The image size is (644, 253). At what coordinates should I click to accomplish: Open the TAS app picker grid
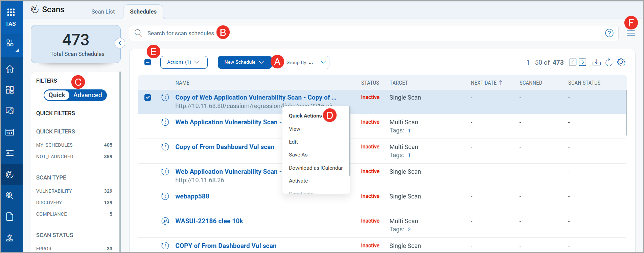(11, 13)
